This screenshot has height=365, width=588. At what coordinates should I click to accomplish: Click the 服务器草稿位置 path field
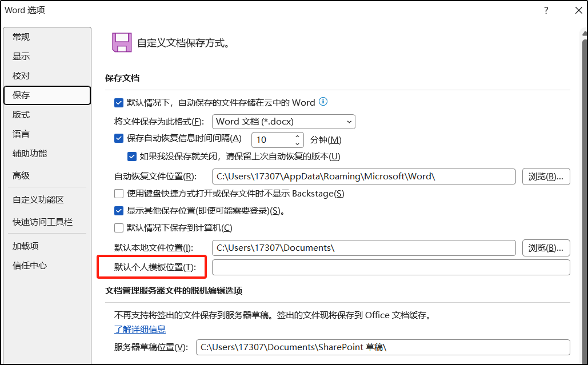coord(383,347)
